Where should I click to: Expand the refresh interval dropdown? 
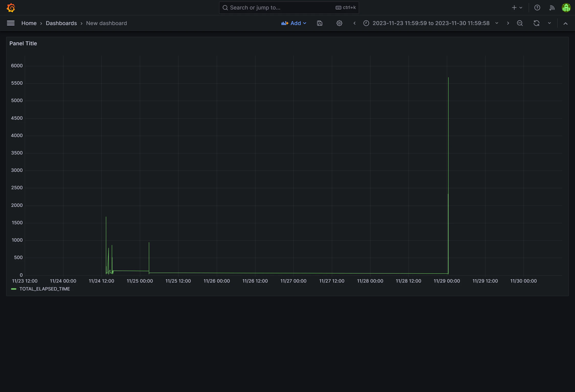549,23
